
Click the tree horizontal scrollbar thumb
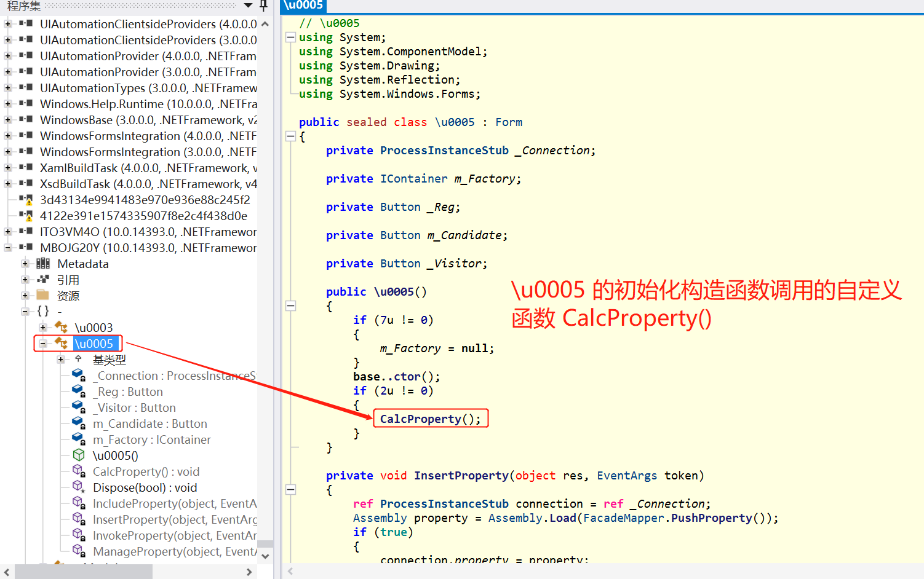[x=83, y=572]
